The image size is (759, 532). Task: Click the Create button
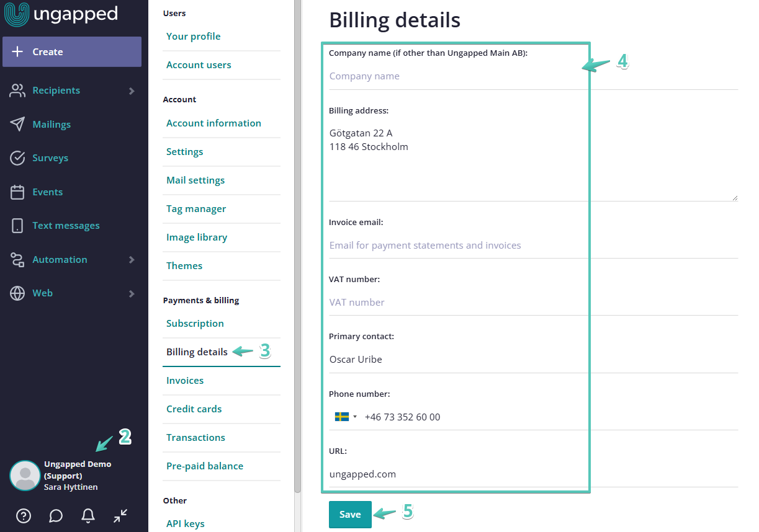tap(72, 51)
